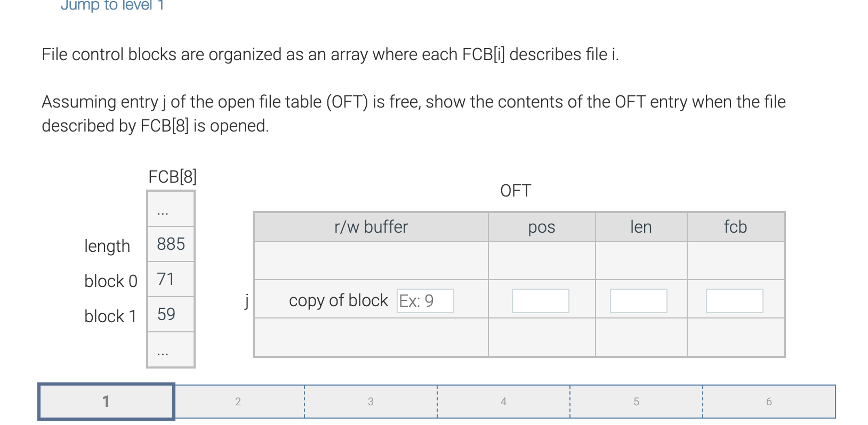
Task: Click the block 0 value 71
Action: click(166, 279)
